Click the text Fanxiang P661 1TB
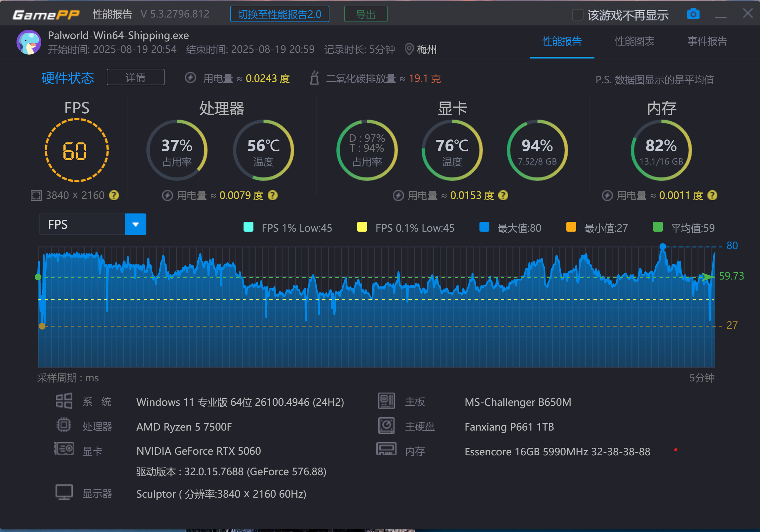The width and height of the screenshot is (760, 532). [x=509, y=426]
